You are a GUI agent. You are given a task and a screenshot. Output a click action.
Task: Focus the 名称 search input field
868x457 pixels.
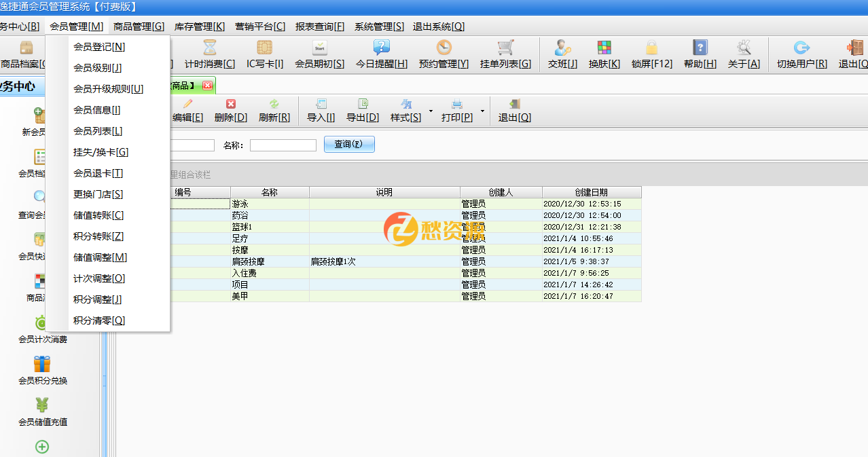click(283, 145)
